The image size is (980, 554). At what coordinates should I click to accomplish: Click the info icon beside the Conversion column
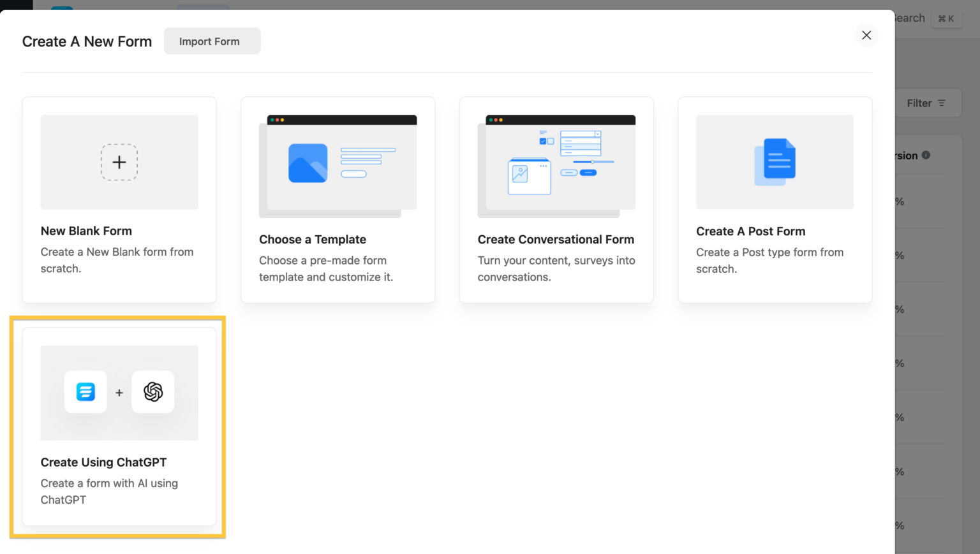(x=924, y=155)
